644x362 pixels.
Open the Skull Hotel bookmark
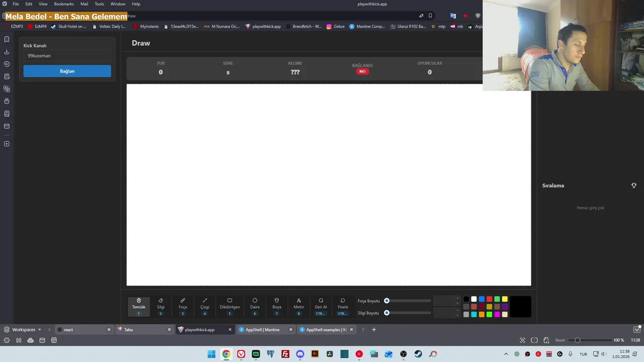tap(68, 26)
